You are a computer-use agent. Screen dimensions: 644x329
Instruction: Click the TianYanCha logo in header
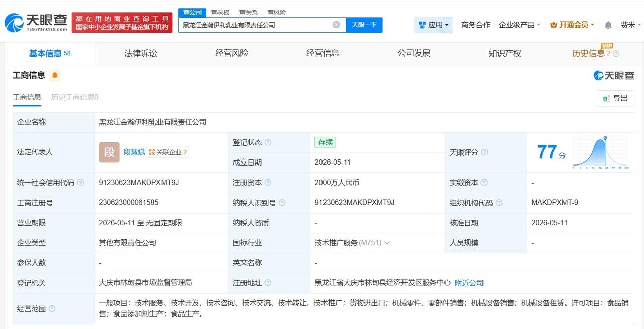pyautogui.click(x=36, y=22)
